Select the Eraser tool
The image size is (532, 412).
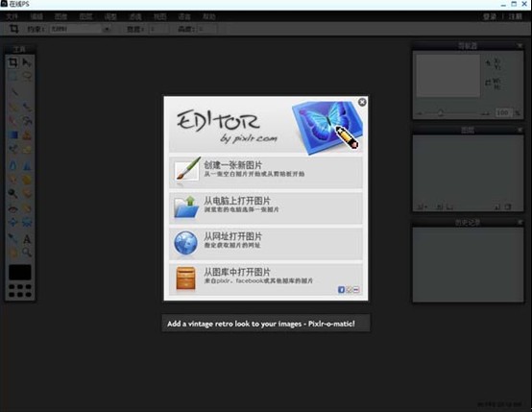(12, 120)
